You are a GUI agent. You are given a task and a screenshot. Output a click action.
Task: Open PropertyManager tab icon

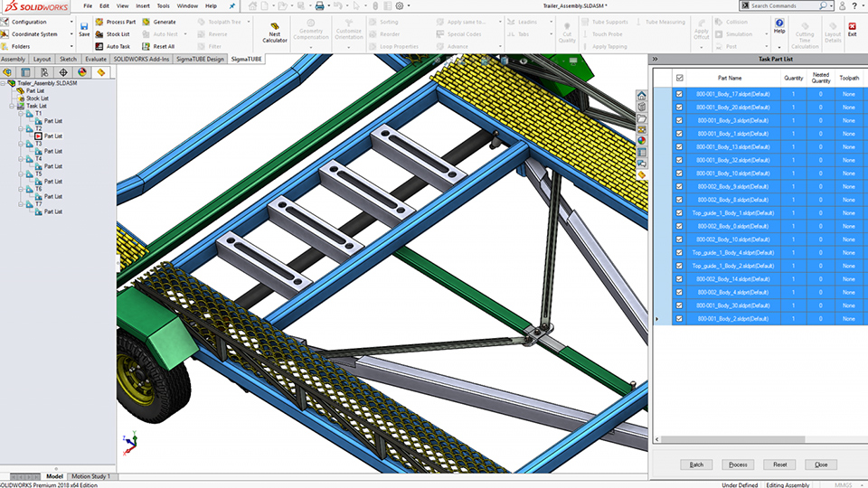coord(25,72)
